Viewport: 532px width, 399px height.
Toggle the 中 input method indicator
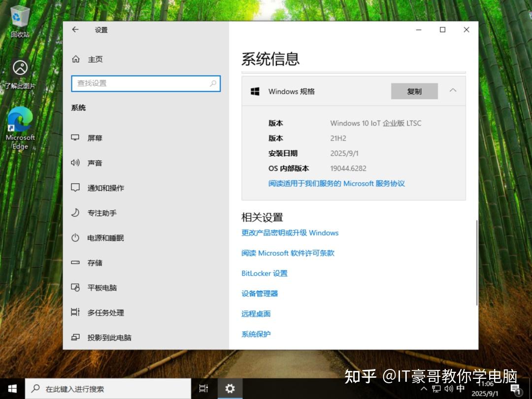point(460,389)
